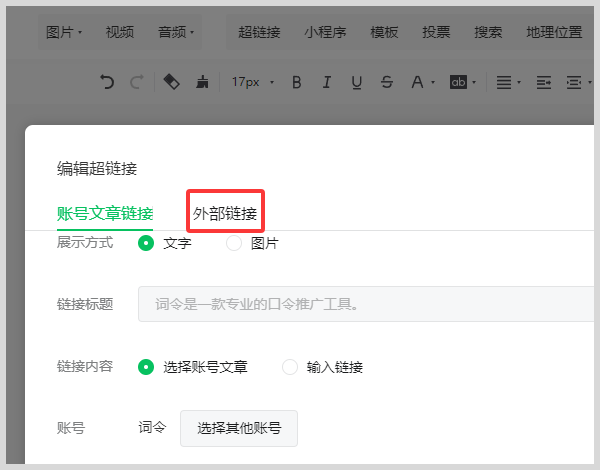Click the ab background color icon
The image size is (600, 470).
(x=458, y=82)
